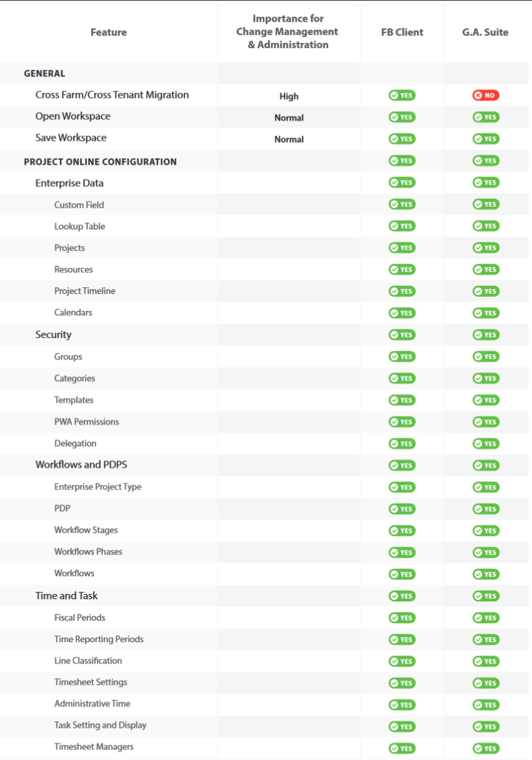Viewport: 532px width, 760px height.
Task: Click the Time Reporting Periods feature label
Action: click(x=99, y=639)
